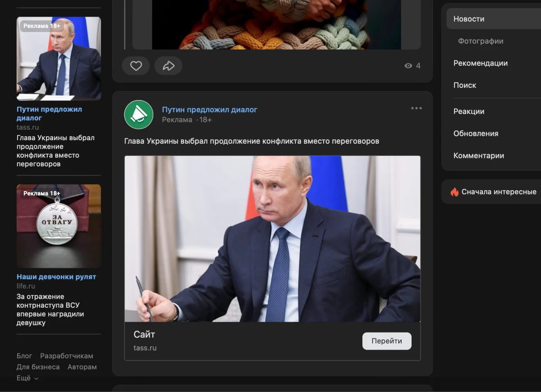Show the Комментарии section

pyautogui.click(x=479, y=155)
